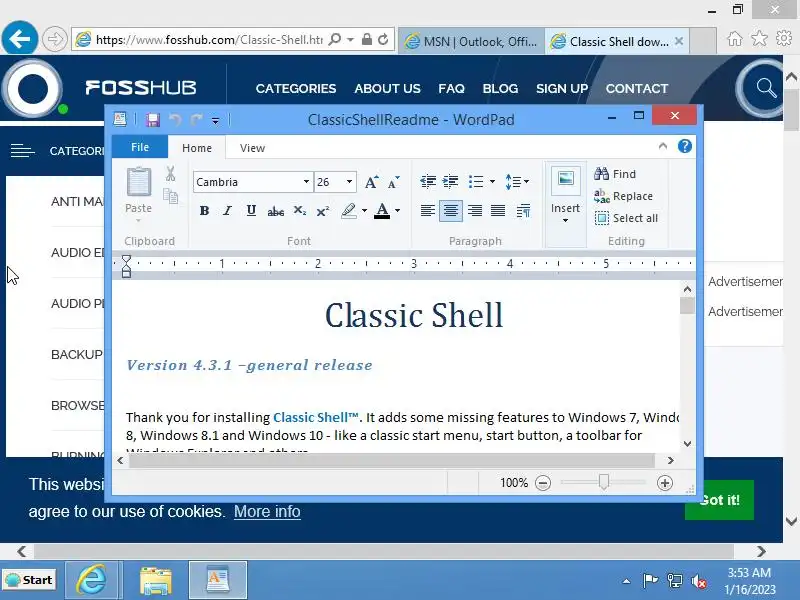Image resolution: width=800 pixels, height=600 pixels.
Task: Toggle subscript formatting
Action: 299,211
